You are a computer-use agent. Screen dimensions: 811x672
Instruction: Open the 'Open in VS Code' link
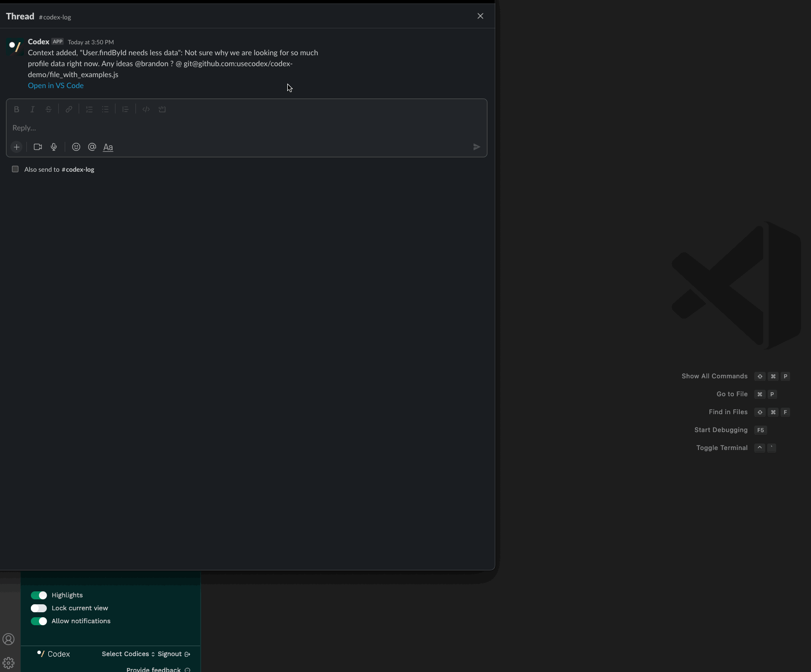click(x=56, y=86)
